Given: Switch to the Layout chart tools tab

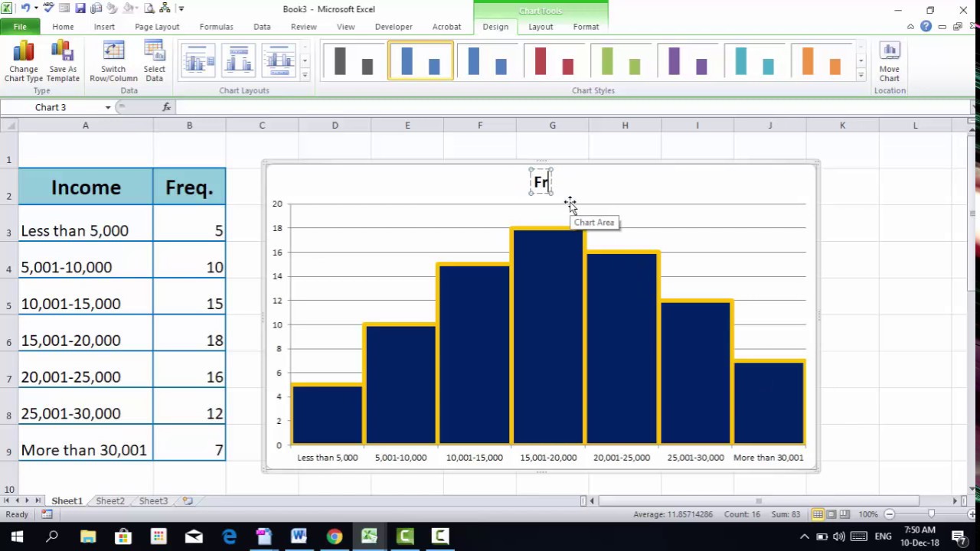Looking at the screenshot, I should pos(541,27).
